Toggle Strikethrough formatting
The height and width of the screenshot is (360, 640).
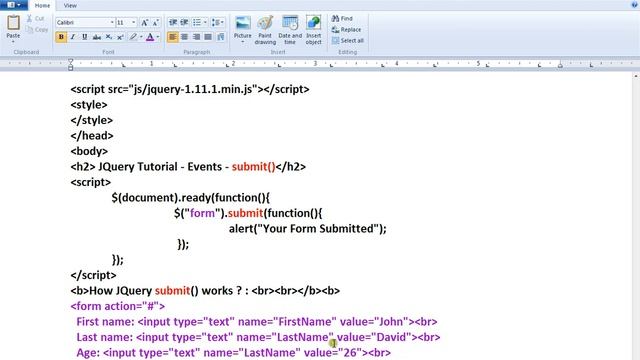click(x=97, y=37)
